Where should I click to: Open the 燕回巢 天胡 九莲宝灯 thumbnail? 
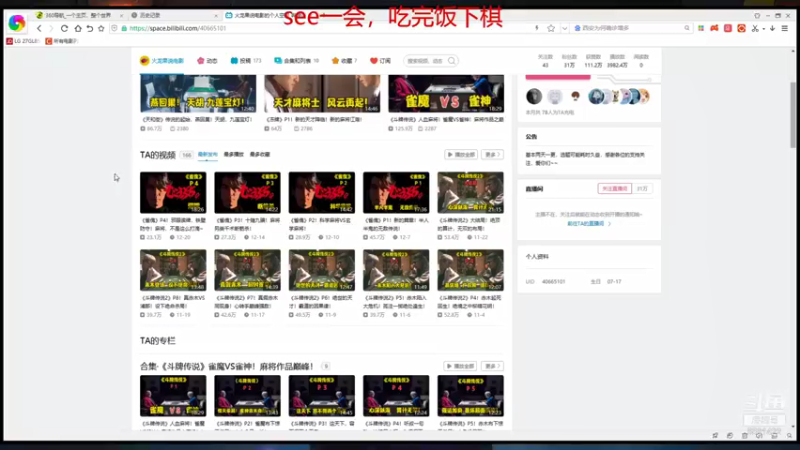[x=198, y=94]
